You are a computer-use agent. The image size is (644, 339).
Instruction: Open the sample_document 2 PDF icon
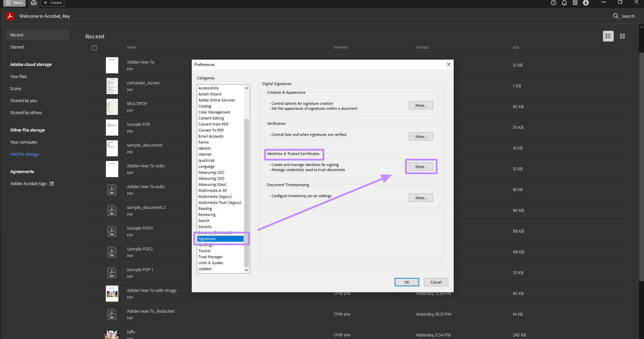[x=112, y=210]
